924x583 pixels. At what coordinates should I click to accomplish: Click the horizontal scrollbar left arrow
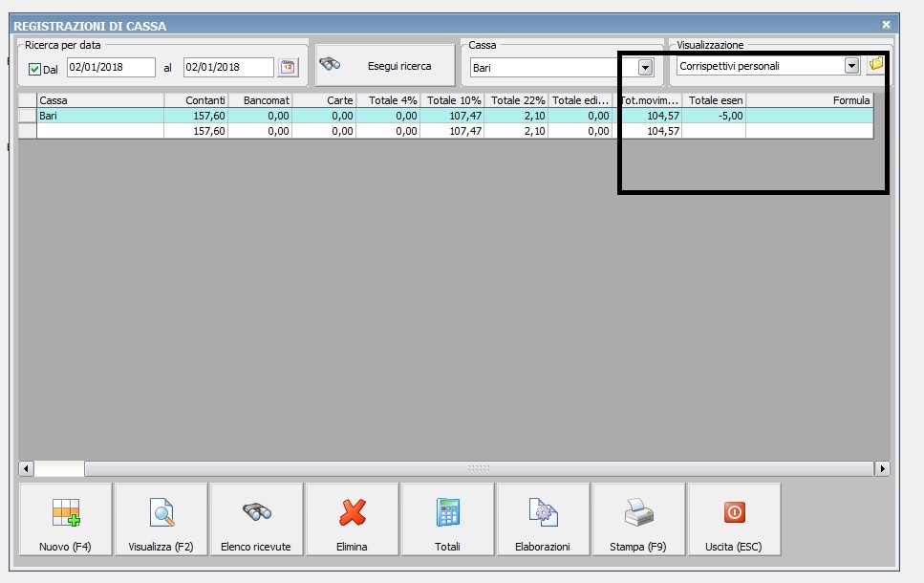click(26, 468)
